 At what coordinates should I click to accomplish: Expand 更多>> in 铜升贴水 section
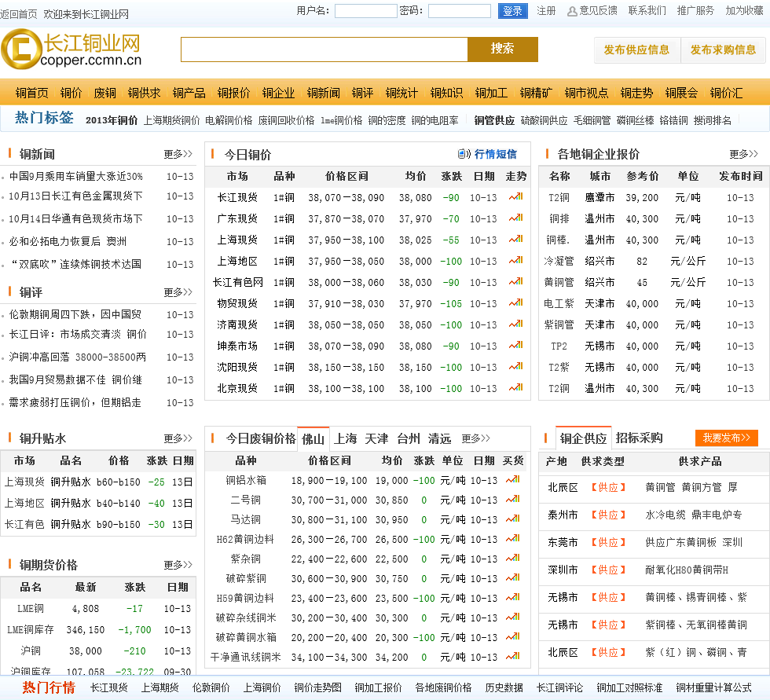pyautogui.click(x=178, y=438)
